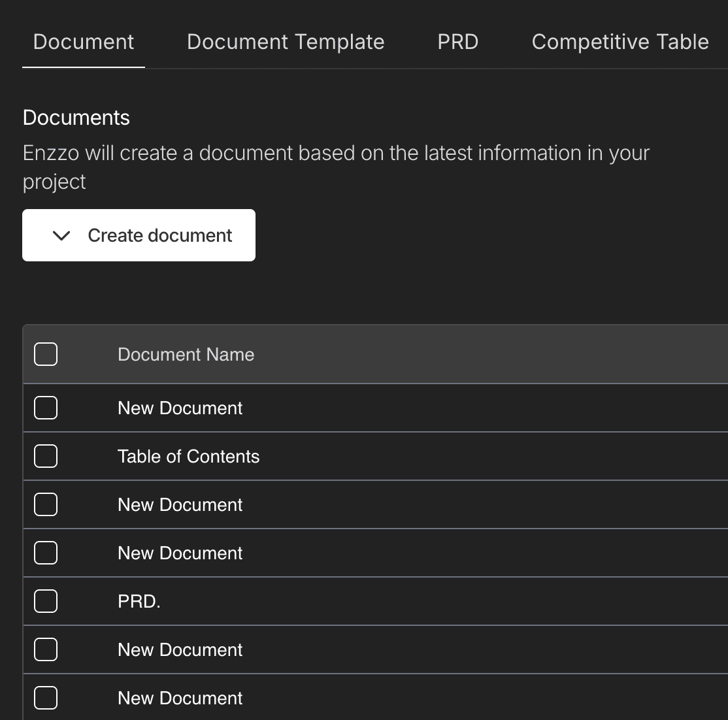The image size is (728, 720).
Task: Check the first New Document row's checkbox
Action: click(x=46, y=408)
